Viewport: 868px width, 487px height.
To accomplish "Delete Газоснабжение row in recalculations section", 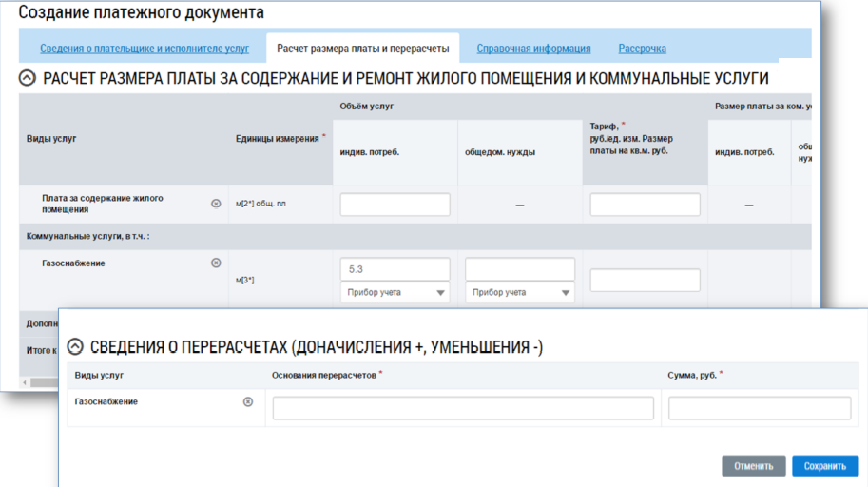I will point(248,401).
